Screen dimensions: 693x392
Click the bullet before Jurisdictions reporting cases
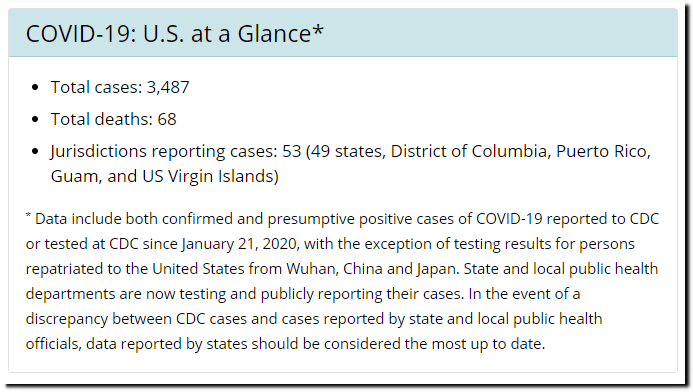click(x=36, y=152)
